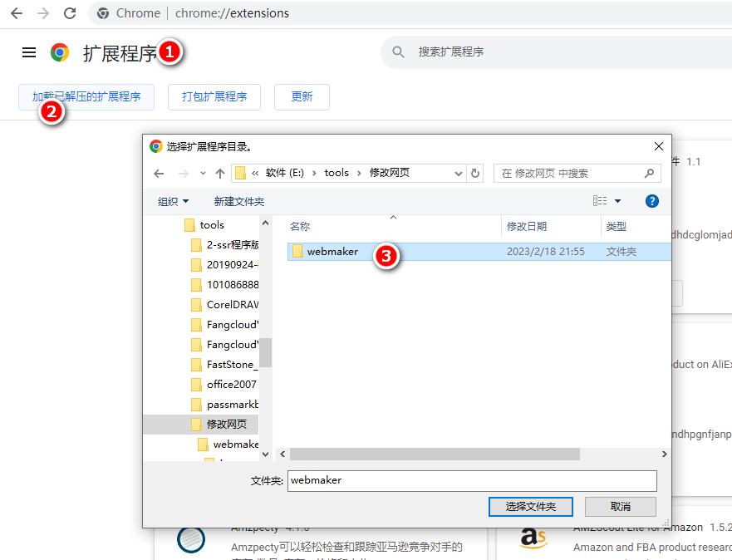Click the 加载已解压的扩展程序 button

86,96
